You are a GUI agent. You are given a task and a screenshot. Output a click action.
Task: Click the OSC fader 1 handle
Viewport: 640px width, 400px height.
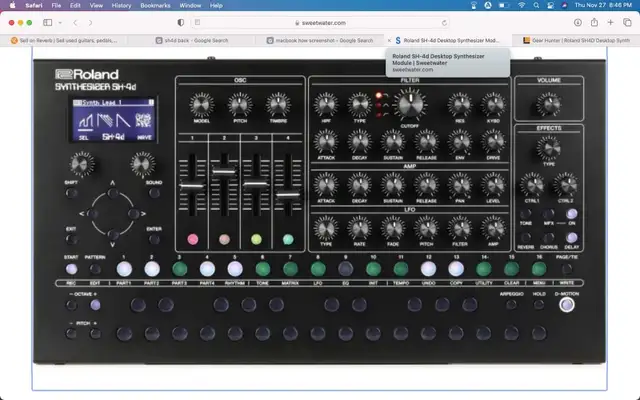pyautogui.click(x=192, y=186)
